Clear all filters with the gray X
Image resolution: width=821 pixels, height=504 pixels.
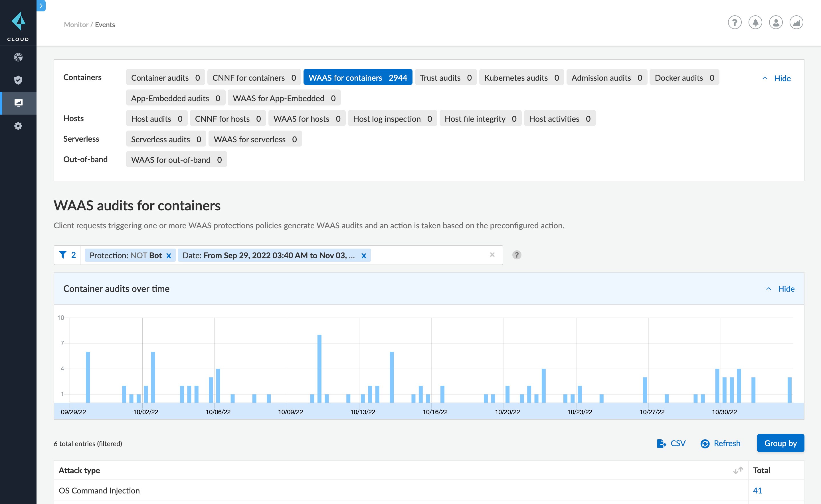click(x=492, y=255)
